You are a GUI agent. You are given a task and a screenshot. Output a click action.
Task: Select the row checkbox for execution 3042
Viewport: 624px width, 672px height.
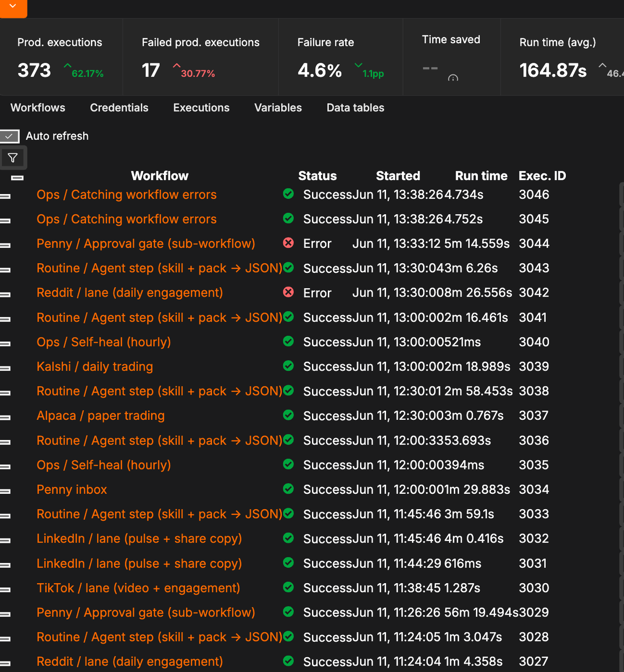point(5,294)
